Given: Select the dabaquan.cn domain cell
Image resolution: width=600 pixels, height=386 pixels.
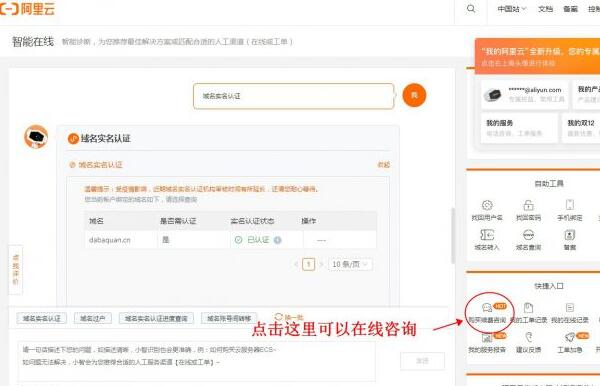Looking at the screenshot, I should [110, 240].
